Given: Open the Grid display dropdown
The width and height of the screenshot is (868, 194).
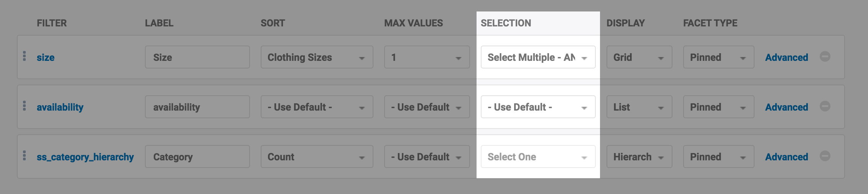Looking at the screenshot, I should click(x=639, y=57).
